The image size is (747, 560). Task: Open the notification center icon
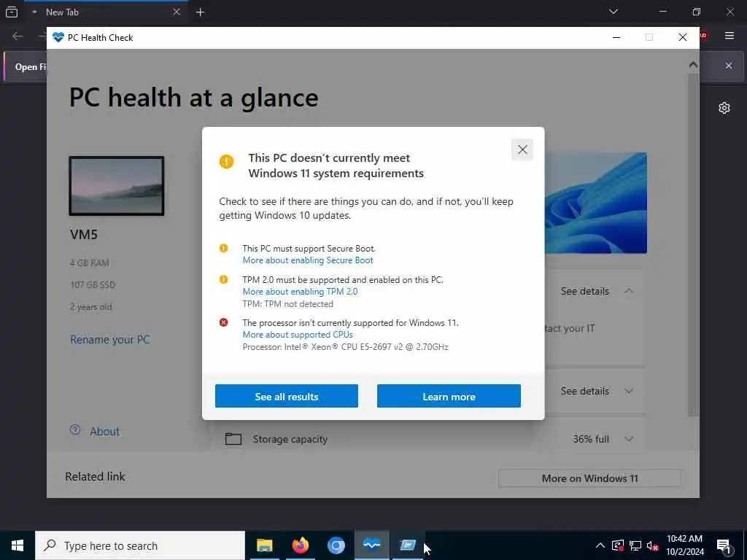coord(724,545)
